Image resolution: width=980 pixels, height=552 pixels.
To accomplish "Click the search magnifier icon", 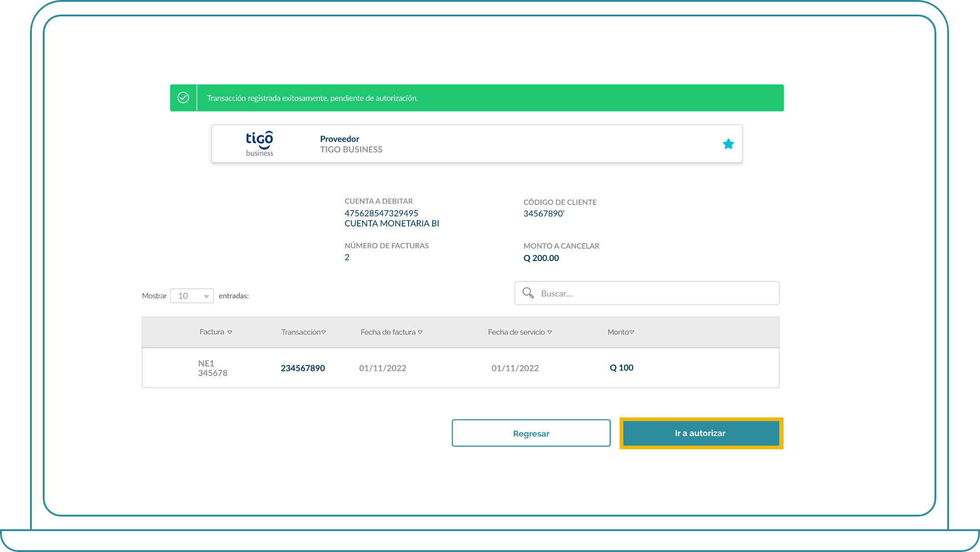I will coord(528,293).
